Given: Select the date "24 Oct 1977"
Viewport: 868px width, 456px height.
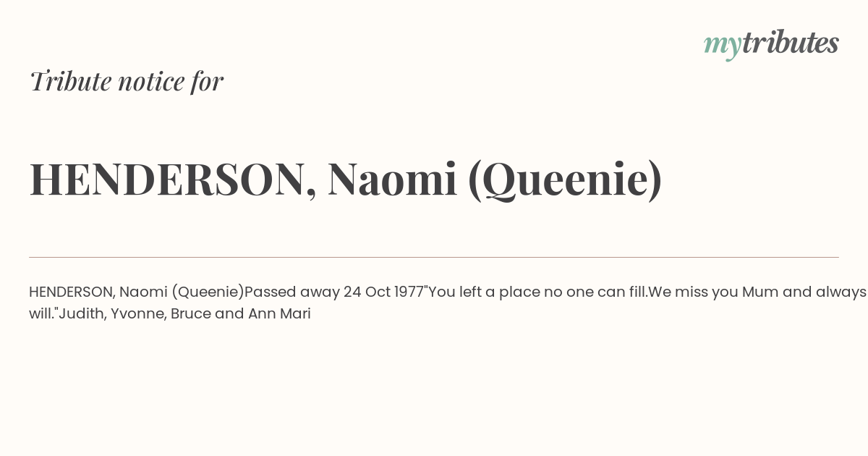Looking at the screenshot, I should click(383, 292).
